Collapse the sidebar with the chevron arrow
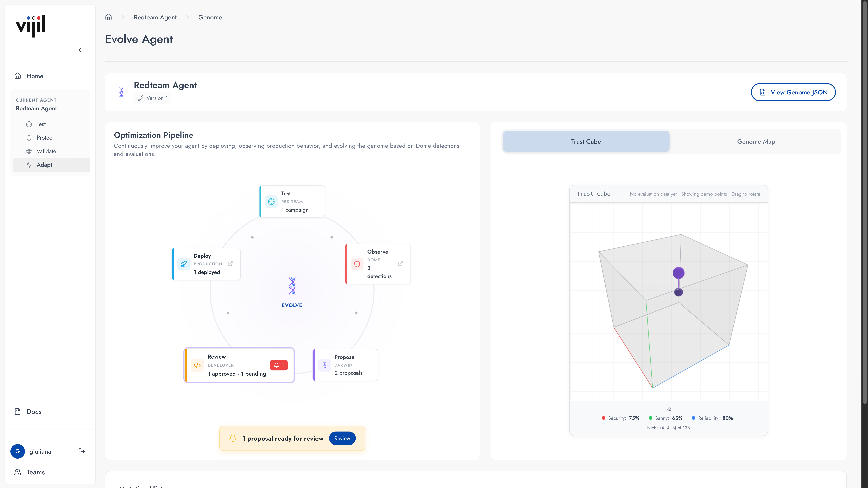The height and width of the screenshot is (488, 868). click(80, 50)
